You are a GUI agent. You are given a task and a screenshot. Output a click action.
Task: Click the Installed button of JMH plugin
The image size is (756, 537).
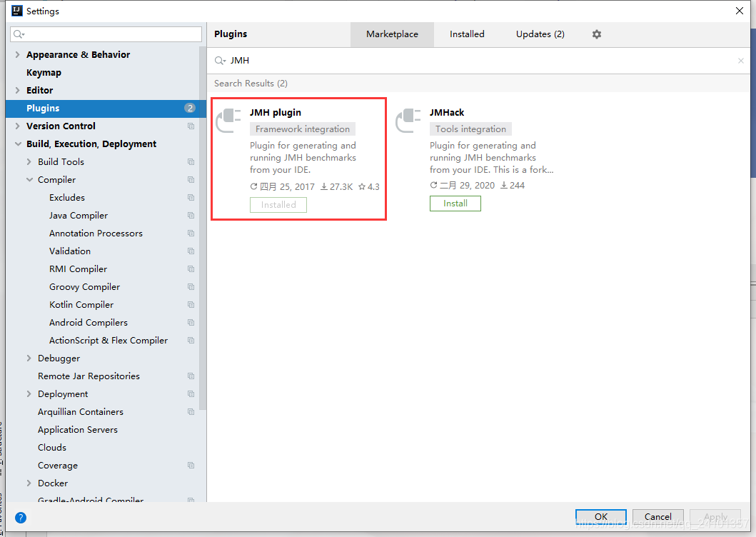pos(278,204)
